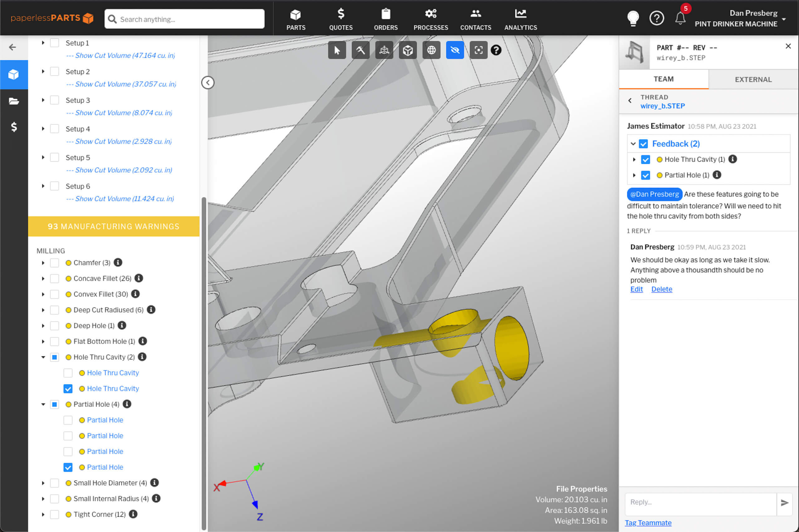Click the Edit link on Dan Presberg's reply
The image size is (799, 532).
point(636,289)
